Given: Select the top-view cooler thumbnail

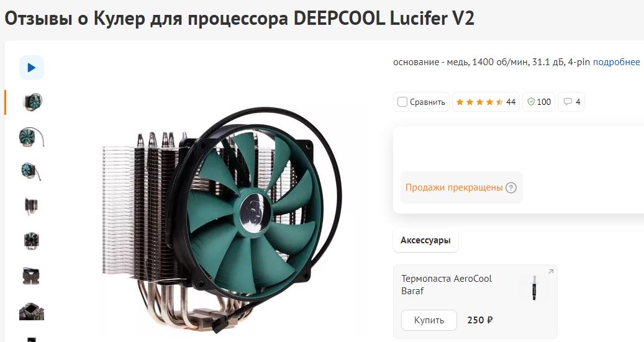Looking at the screenshot, I should [x=32, y=241].
